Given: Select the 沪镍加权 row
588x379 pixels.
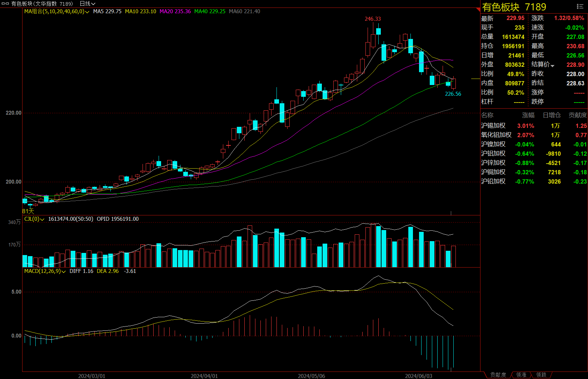Looking at the screenshot, I should (534, 144).
